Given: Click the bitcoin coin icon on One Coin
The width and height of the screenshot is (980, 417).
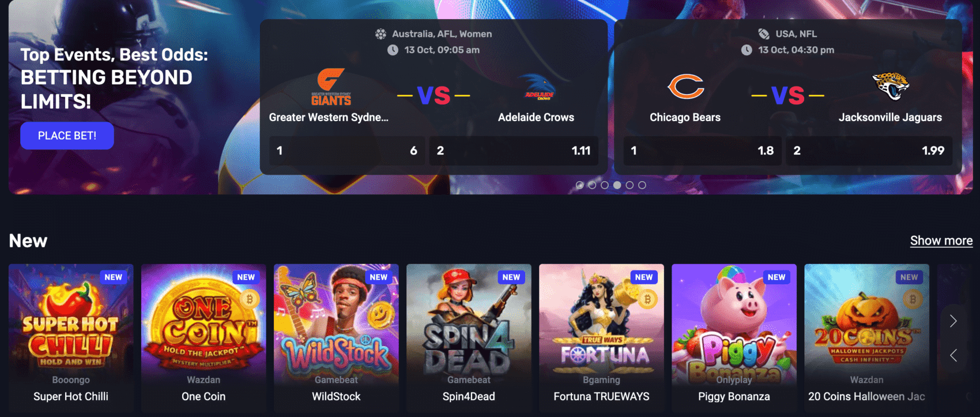Looking at the screenshot, I should tap(250, 299).
